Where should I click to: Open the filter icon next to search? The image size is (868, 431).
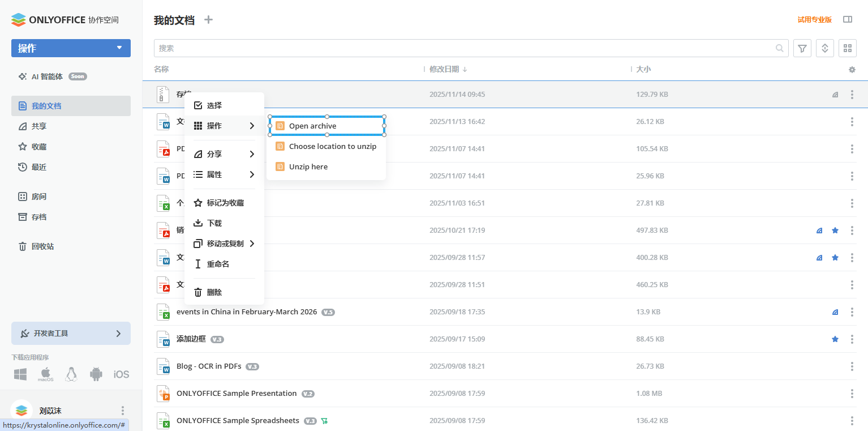(802, 48)
